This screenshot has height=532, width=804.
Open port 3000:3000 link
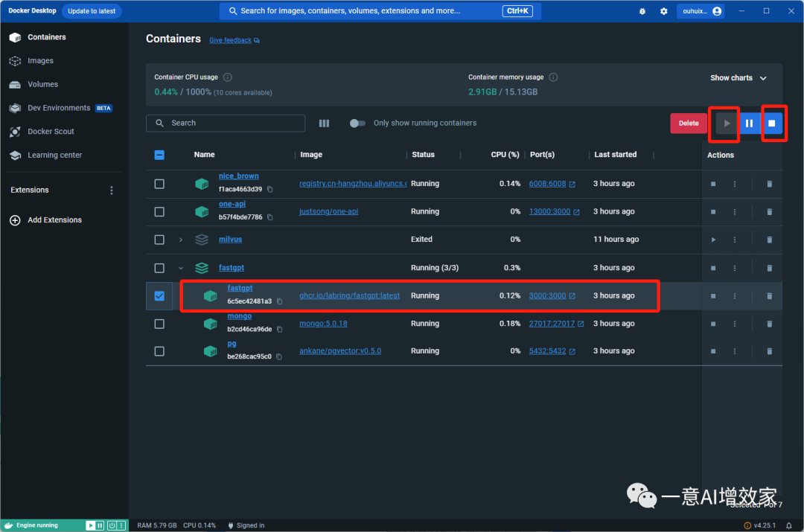[x=547, y=295]
